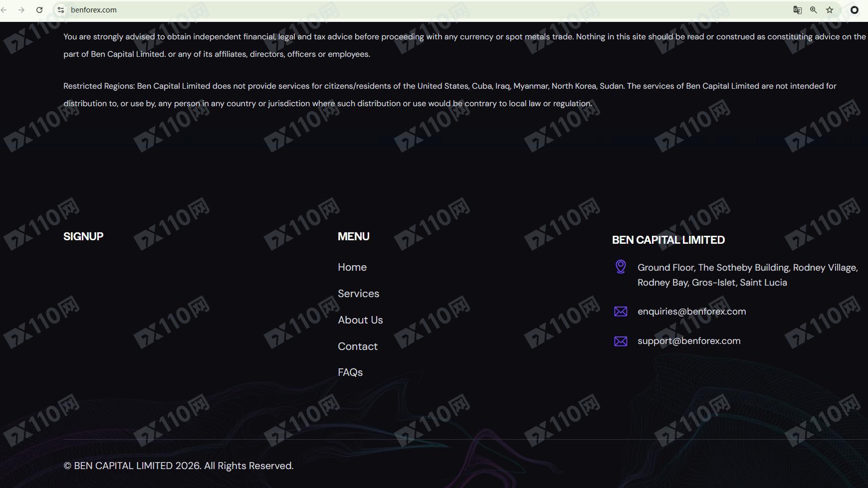Click the location pin icon beside the address
The image size is (868, 488).
click(621, 267)
